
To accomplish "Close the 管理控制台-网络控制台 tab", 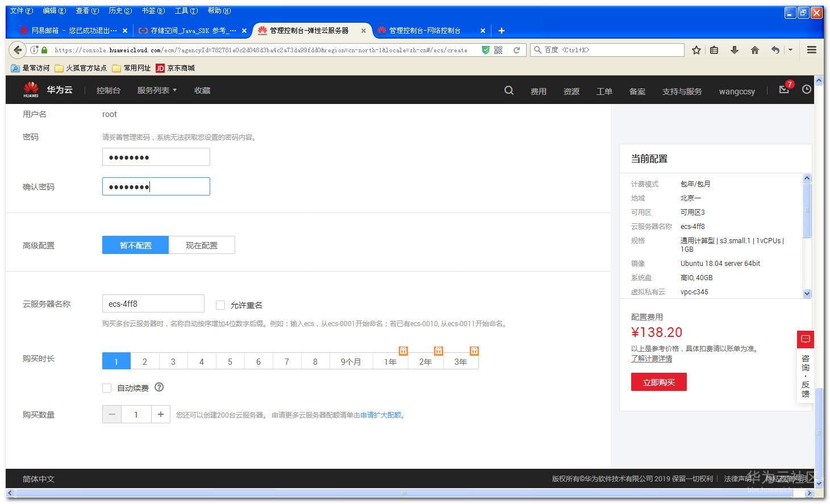I will (x=483, y=31).
